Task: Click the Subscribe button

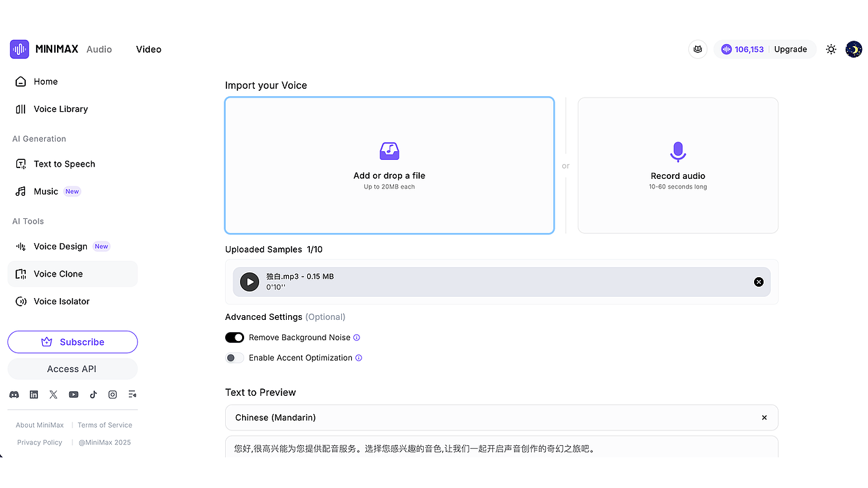Action: 73,342
